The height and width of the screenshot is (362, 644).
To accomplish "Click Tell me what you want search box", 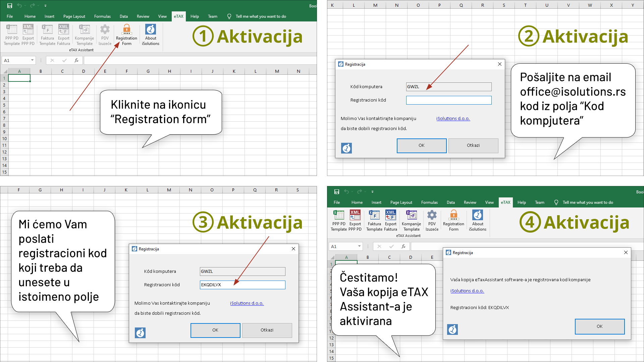I will tap(261, 16).
